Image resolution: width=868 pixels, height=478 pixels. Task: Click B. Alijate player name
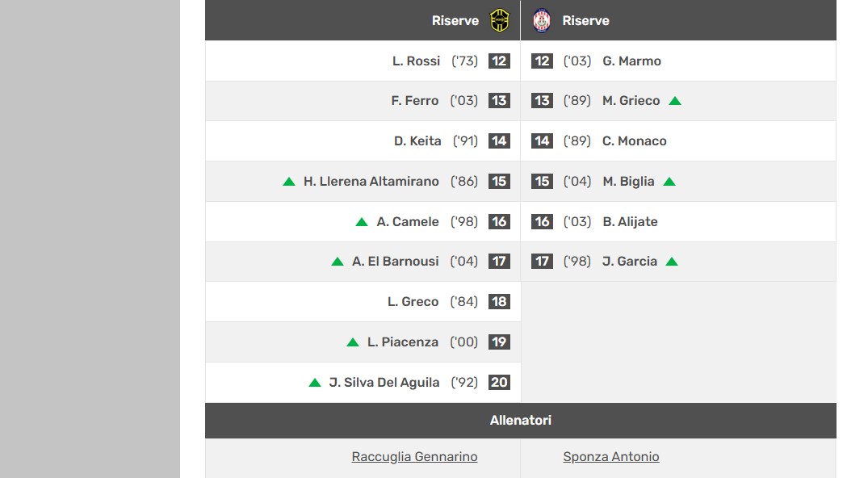pyautogui.click(x=630, y=222)
